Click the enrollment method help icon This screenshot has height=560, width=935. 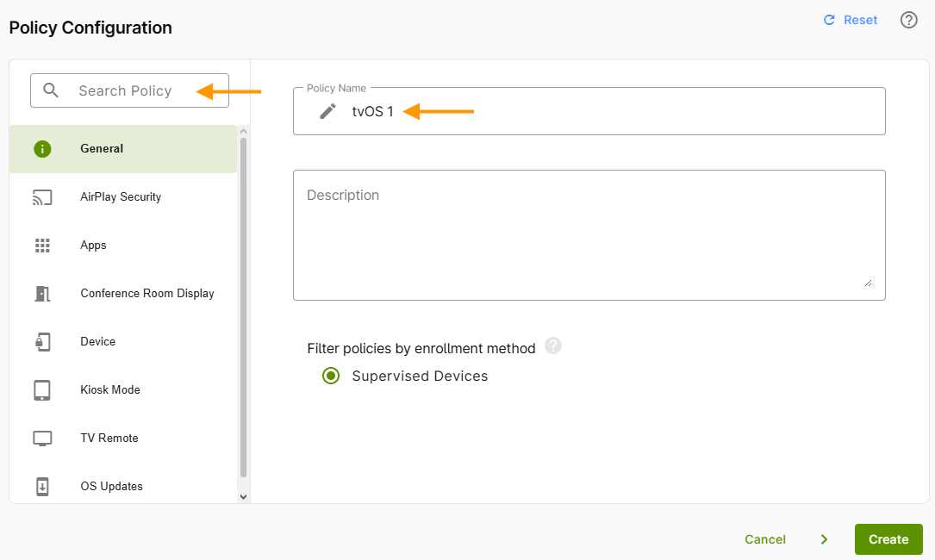click(552, 345)
